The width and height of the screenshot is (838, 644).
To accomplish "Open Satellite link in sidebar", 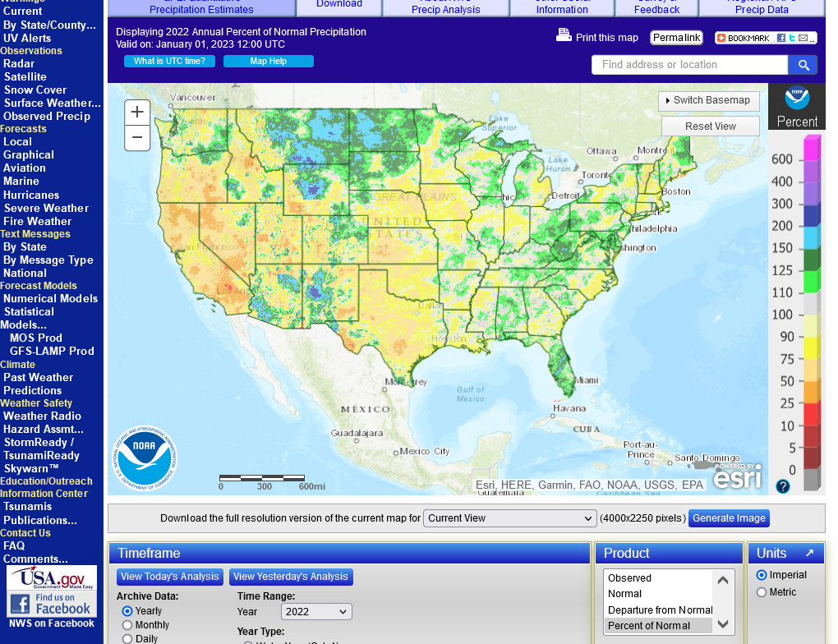I will (x=25, y=77).
